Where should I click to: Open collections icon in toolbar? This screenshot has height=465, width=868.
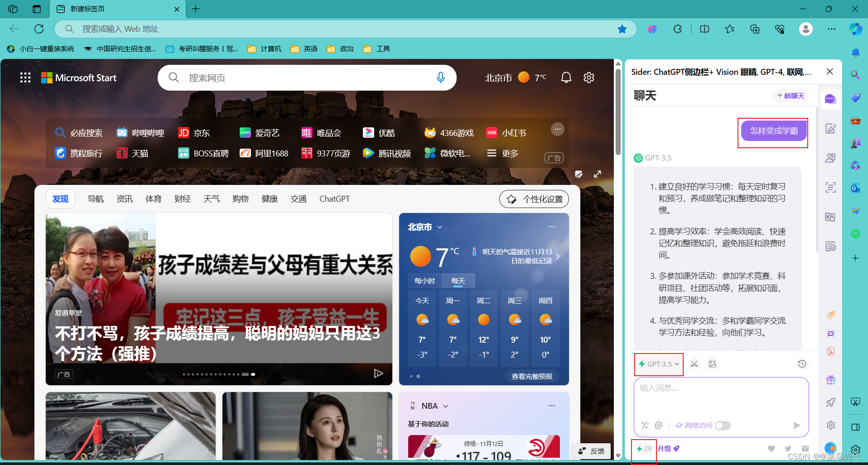point(755,29)
